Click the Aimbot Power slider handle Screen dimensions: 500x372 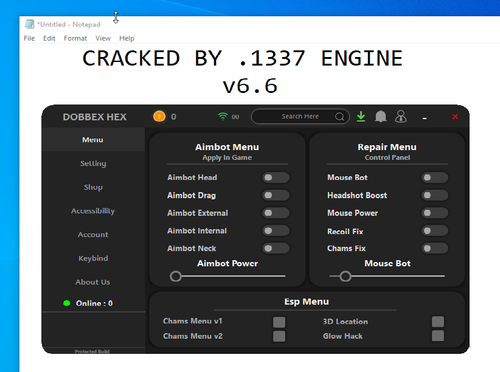pos(176,276)
